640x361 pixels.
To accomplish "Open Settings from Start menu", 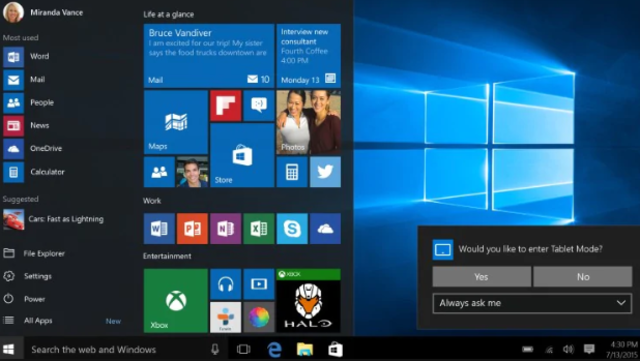I will click(28, 276).
